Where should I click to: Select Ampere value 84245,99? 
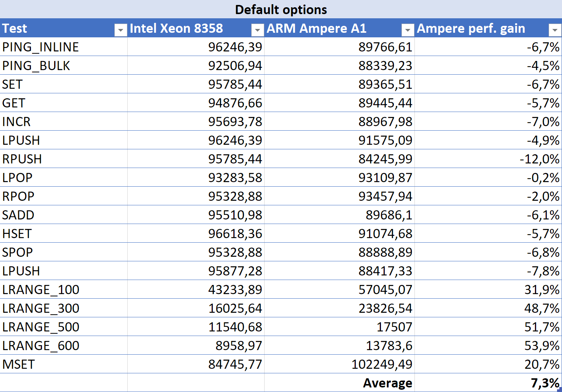(339, 159)
